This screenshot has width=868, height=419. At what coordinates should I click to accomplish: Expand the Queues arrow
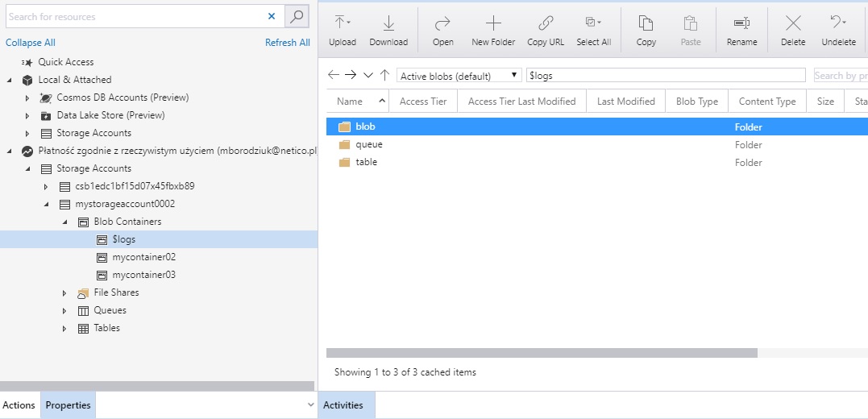pos(64,310)
